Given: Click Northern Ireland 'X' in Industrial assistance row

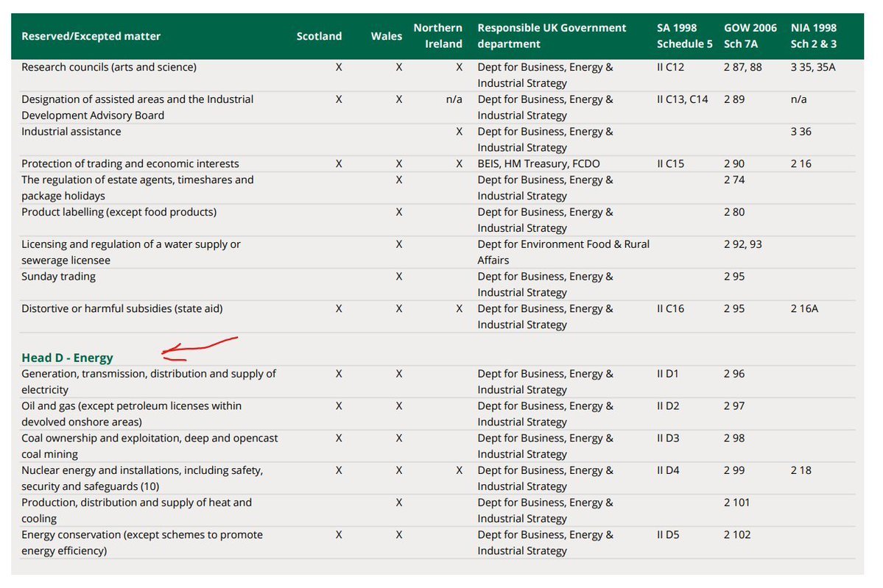Looking at the screenshot, I should pos(459,132).
